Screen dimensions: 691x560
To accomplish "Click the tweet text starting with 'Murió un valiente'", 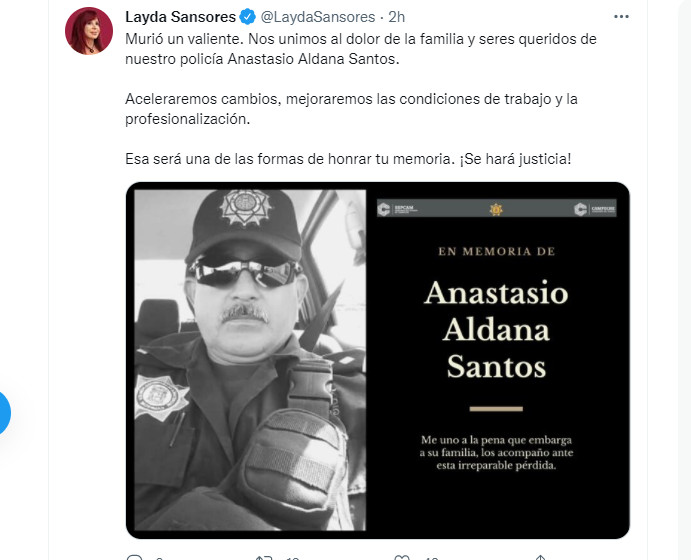I will coord(360,49).
